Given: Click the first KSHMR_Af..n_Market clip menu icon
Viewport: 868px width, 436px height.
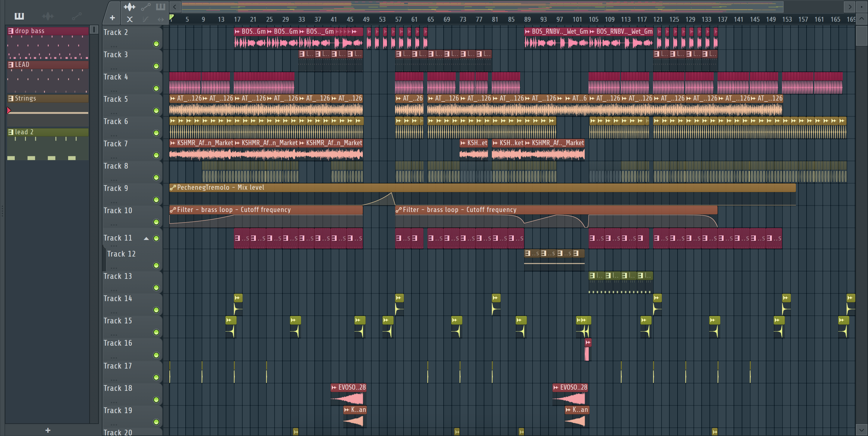Looking at the screenshot, I should (x=173, y=143).
